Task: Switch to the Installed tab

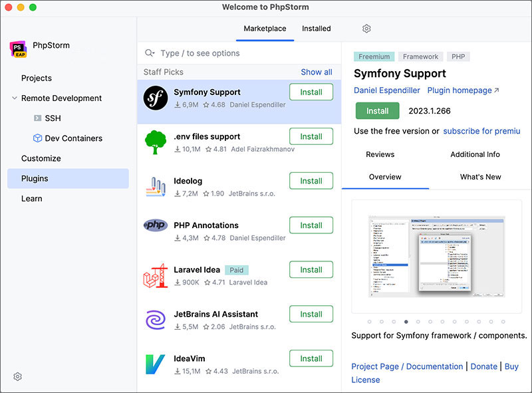Action: 317,29
